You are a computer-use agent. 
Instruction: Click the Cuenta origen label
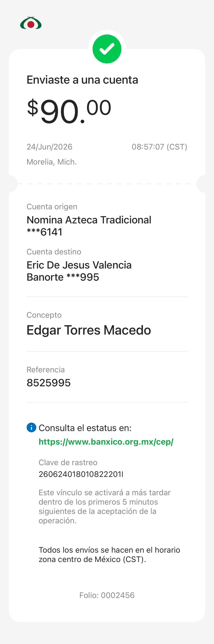click(x=52, y=207)
